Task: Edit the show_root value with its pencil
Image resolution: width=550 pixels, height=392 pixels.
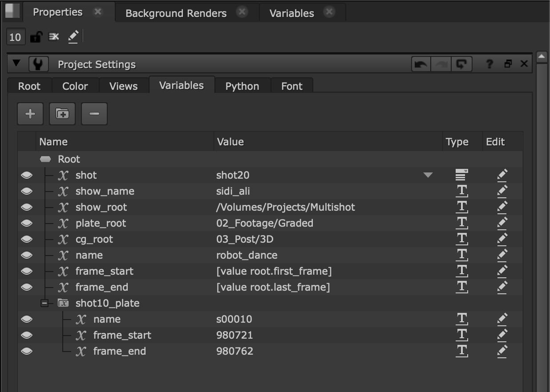Action: 502,206
